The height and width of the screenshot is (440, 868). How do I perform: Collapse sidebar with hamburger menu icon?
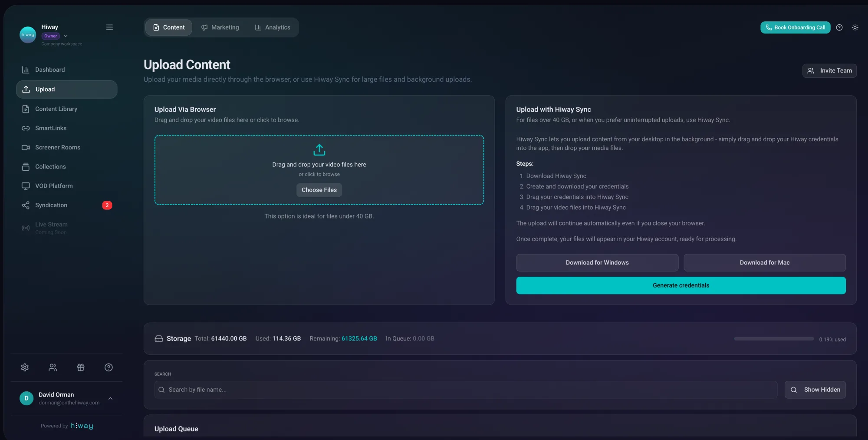pos(109,27)
